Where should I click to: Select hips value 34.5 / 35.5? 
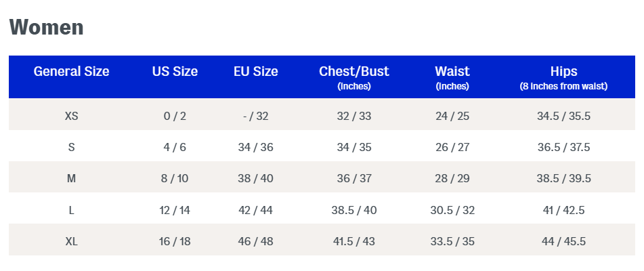coord(563,116)
